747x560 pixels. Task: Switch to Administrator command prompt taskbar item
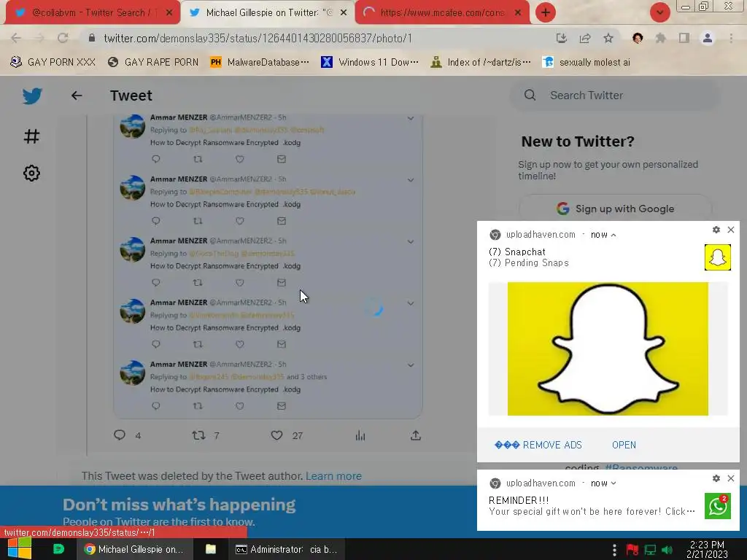(287, 549)
